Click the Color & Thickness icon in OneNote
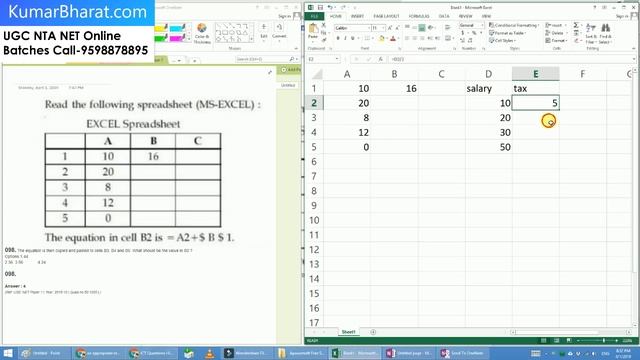 tap(202, 33)
